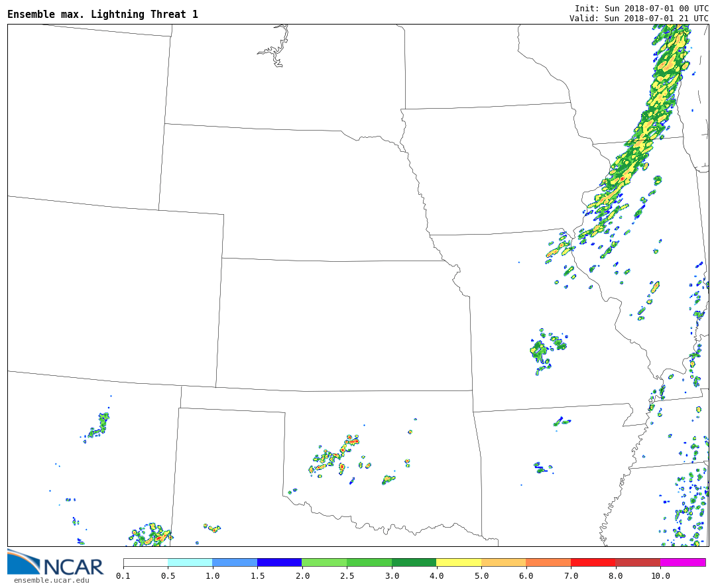Select the light orange 5.0–6.0 swatch

(504, 562)
